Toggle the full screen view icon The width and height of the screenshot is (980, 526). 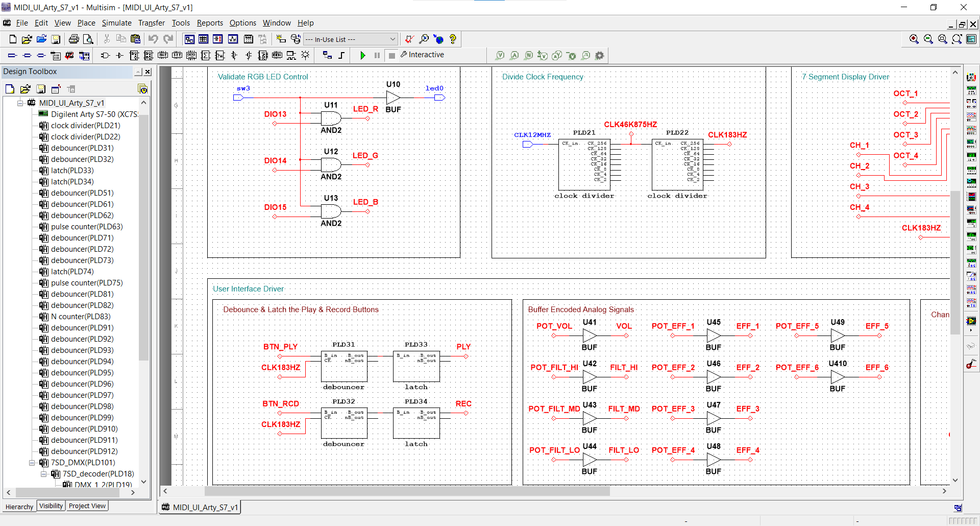tap(971, 39)
